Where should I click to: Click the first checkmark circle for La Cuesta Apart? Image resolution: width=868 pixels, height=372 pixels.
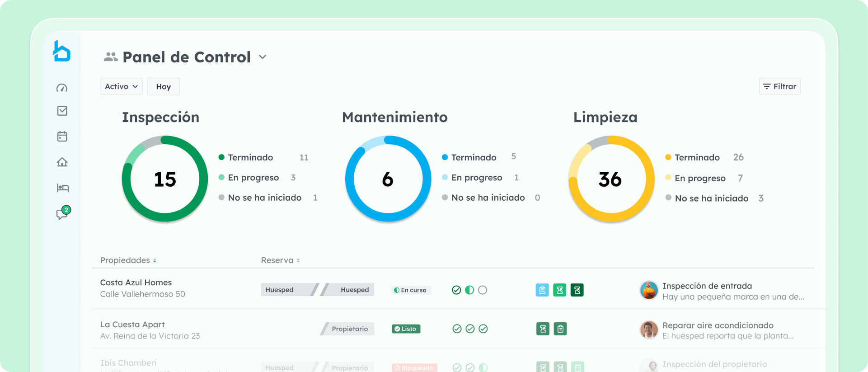click(457, 329)
